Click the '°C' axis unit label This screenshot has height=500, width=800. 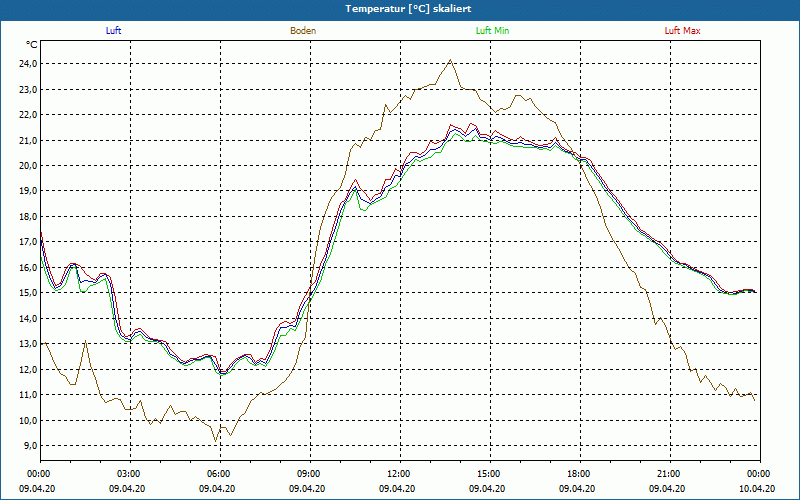point(32,45)
